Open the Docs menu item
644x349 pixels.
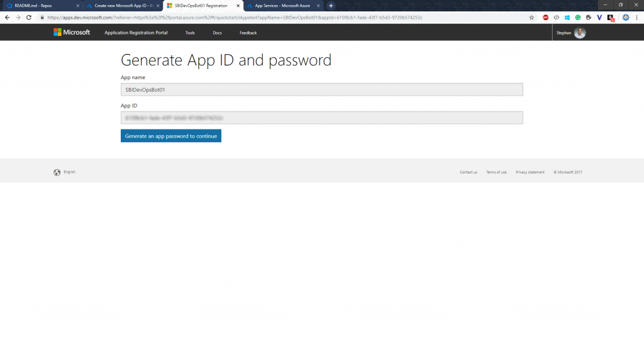tap(217, 33)
